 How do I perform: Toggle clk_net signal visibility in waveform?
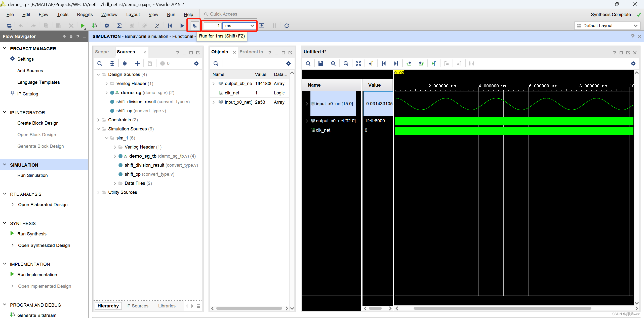click(323, 130)
